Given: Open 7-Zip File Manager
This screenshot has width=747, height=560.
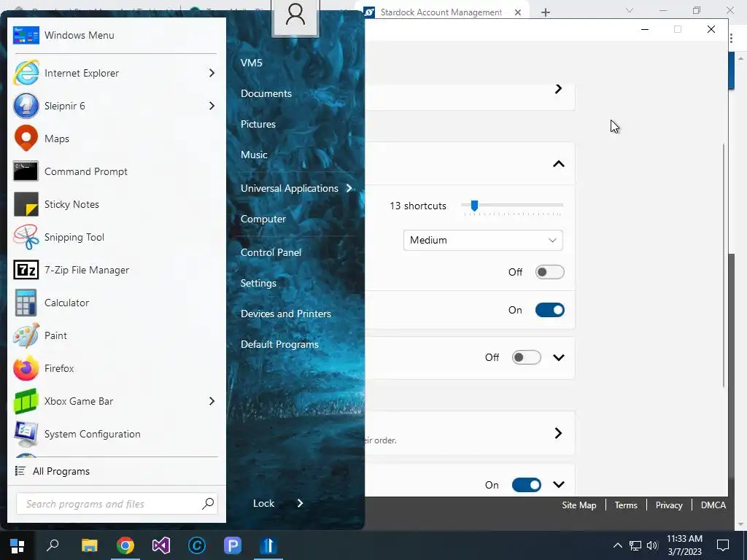Looking at the screenshot, I should [115, 270].
